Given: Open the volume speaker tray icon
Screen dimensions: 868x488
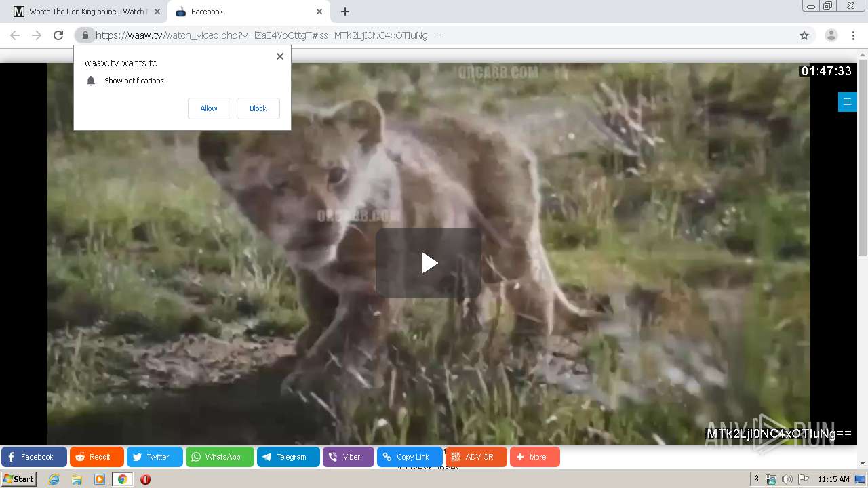Looking at the screenshot, I should point(787,479).
